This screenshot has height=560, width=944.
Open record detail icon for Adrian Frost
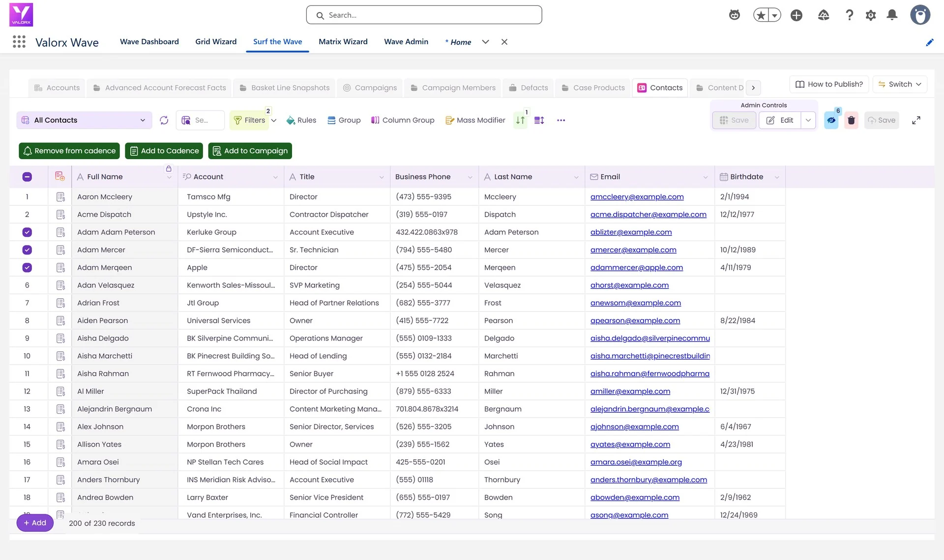coord(60,303)
